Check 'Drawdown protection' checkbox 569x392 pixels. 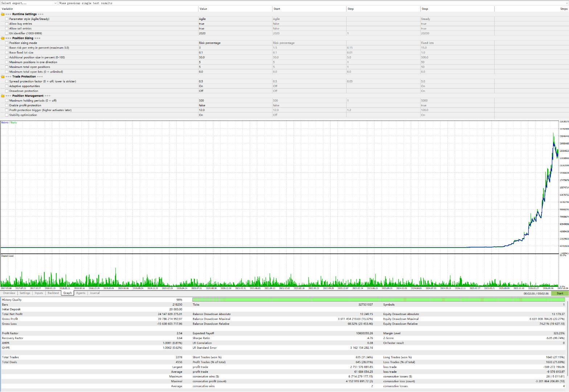7,91
